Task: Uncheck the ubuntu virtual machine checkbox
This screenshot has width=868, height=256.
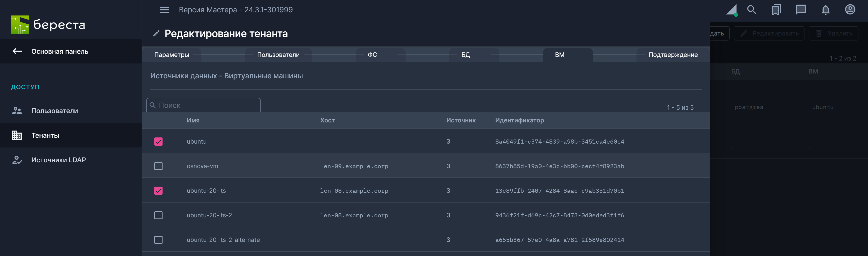Action: (x=158, y=142)
